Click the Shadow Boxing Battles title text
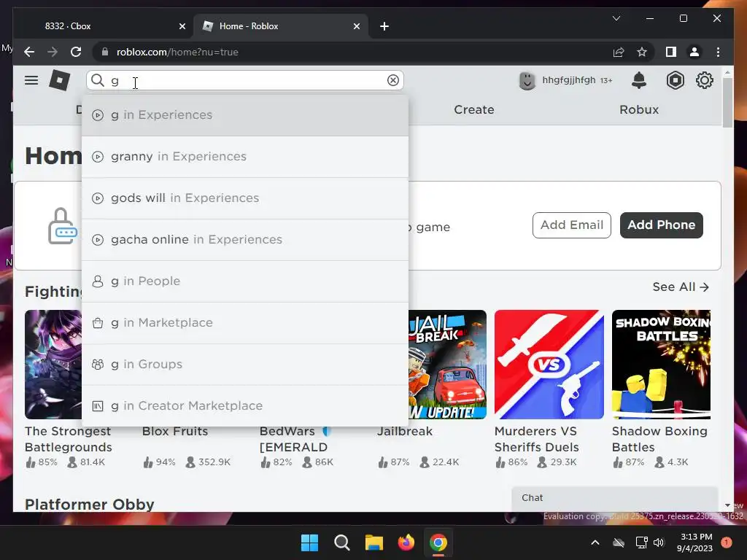The width and height of the screenshot is (747, 560). click(x=659, y=439)
